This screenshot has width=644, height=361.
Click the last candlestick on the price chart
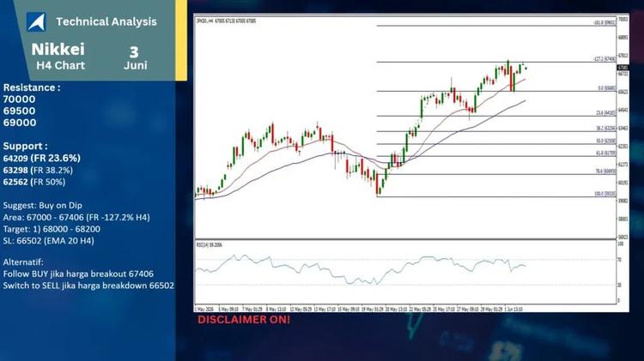(x=526, y=68)
